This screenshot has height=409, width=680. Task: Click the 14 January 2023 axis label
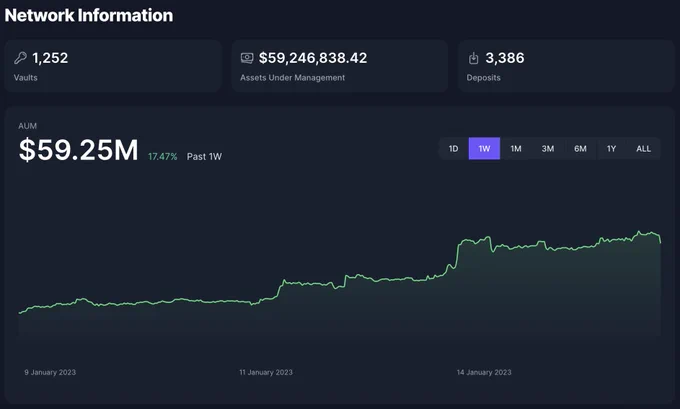tap(484, 372)
